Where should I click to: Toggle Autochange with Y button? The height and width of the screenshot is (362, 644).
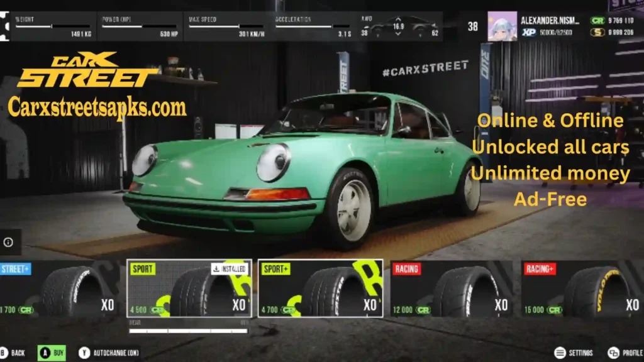coord(109,353)
